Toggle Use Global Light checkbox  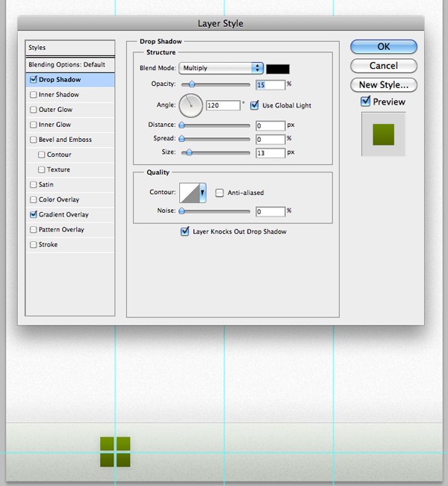[254, 105]
